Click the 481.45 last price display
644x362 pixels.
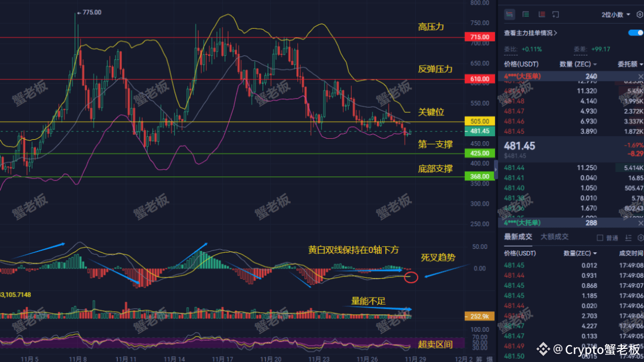[520, 146]
